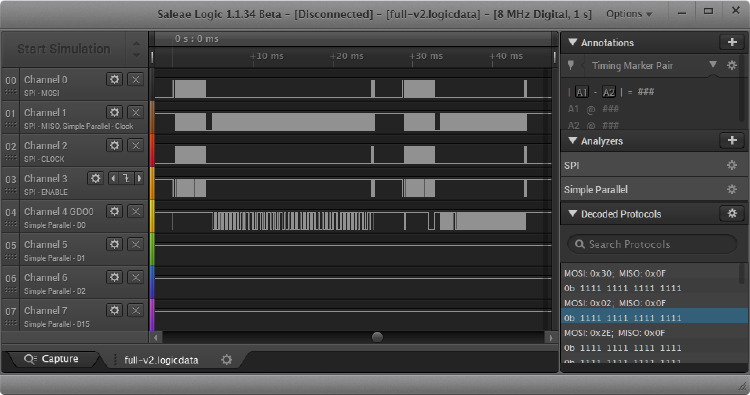This screenshot has height=395, width=750.
Task: Select decoded row MOSI: 0x02; MISO: 0x0F
Action: (615, 303)
